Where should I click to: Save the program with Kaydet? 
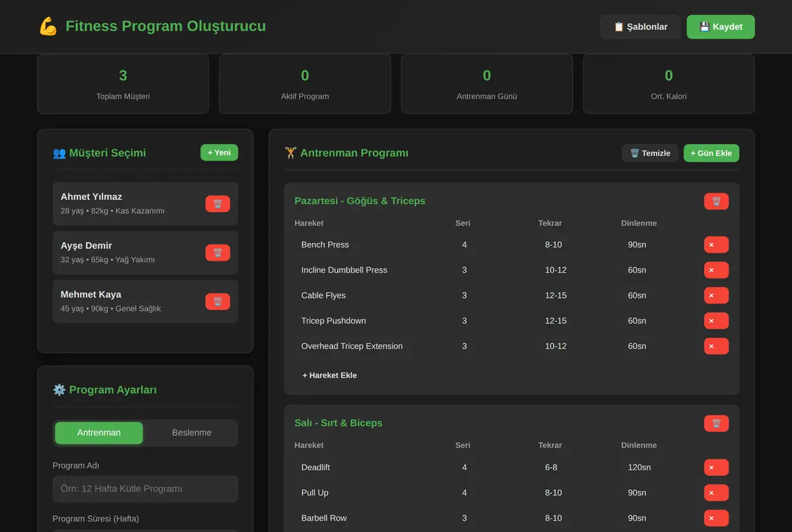point(721,27)
